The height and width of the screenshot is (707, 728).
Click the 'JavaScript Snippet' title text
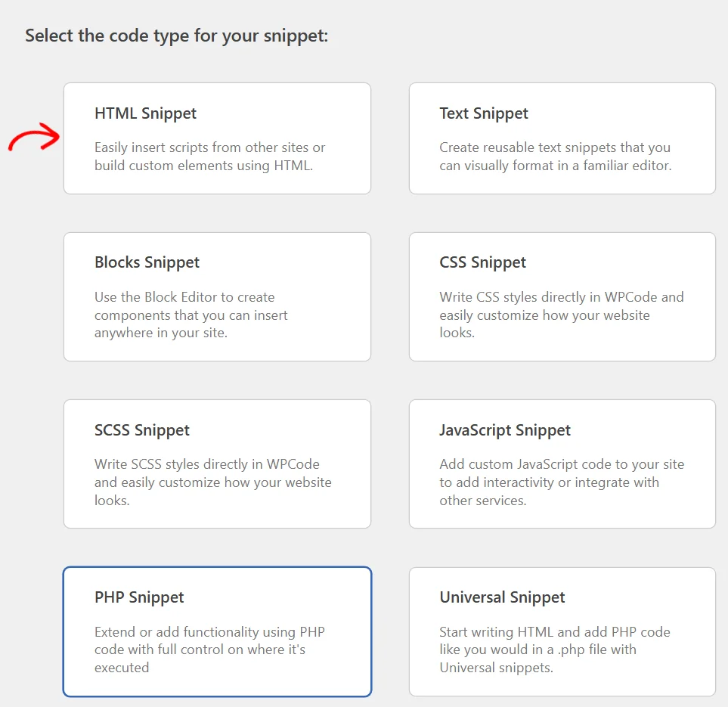coord(505,430)
